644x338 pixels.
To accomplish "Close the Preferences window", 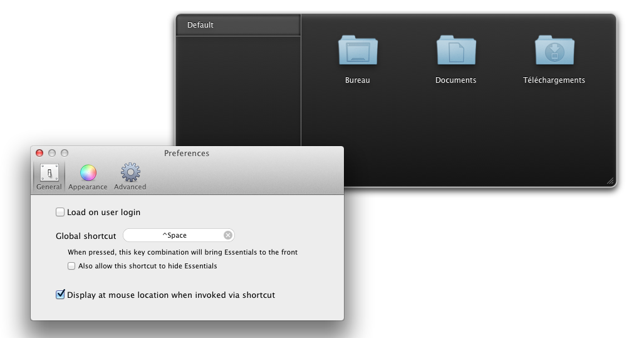I will click(39, 153).
